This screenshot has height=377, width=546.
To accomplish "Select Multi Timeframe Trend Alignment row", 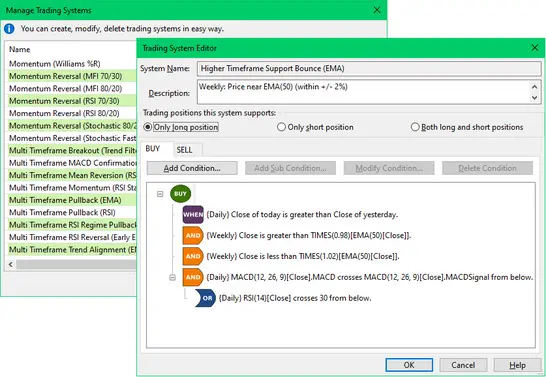I will click(72, 250).
